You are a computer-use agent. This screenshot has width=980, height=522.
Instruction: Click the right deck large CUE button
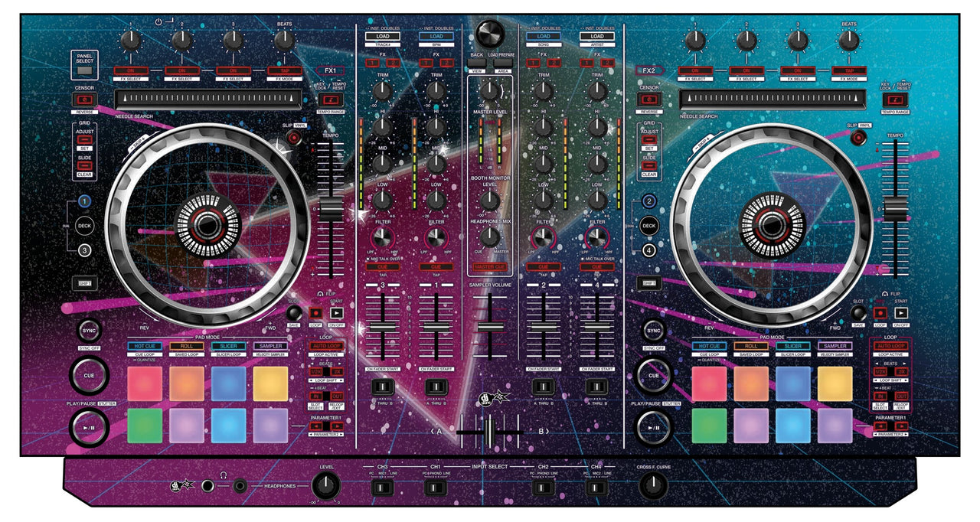click(653, 377)
